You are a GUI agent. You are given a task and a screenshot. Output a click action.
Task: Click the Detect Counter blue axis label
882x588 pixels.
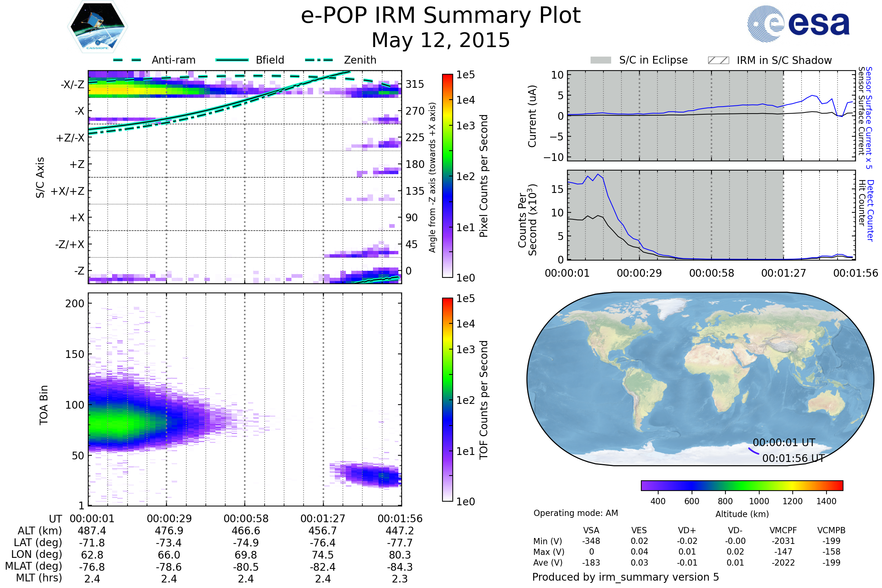870,211
